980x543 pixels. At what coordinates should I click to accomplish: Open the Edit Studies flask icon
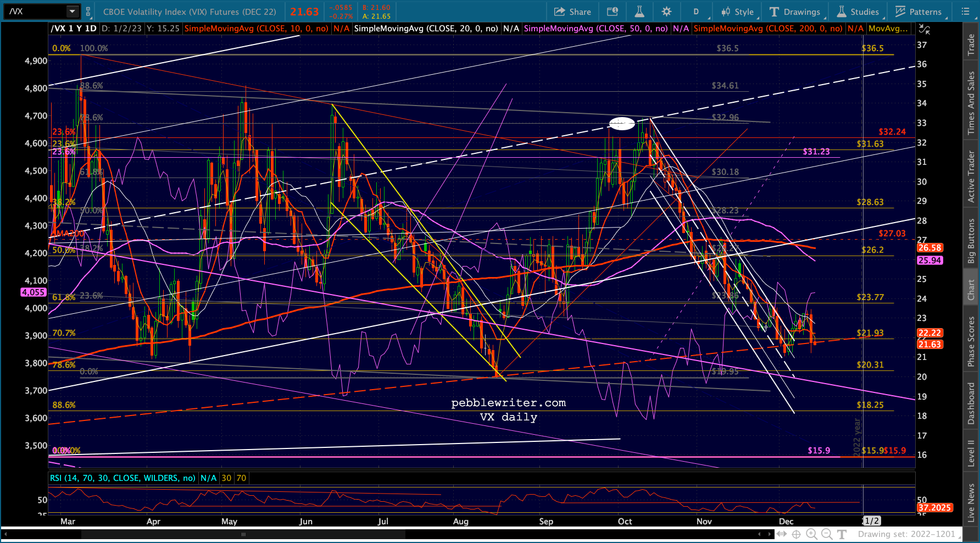pyautogui.click(x=639, y=12)
